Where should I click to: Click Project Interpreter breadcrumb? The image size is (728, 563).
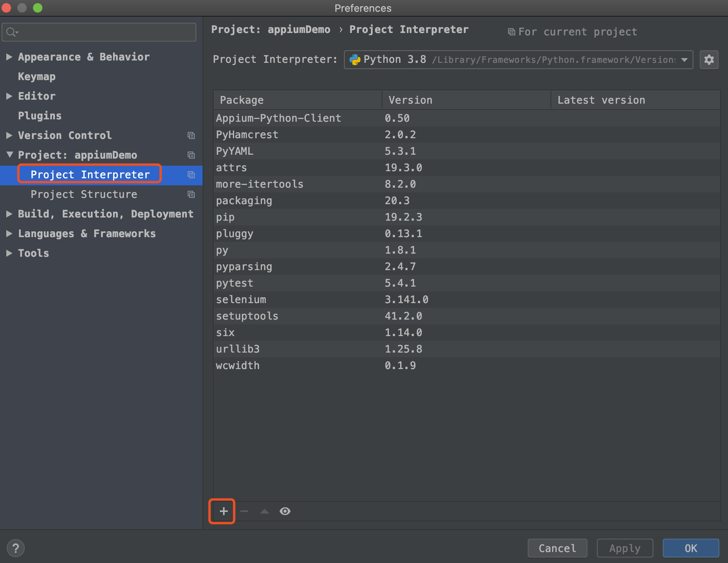click(x=409, y=29)
